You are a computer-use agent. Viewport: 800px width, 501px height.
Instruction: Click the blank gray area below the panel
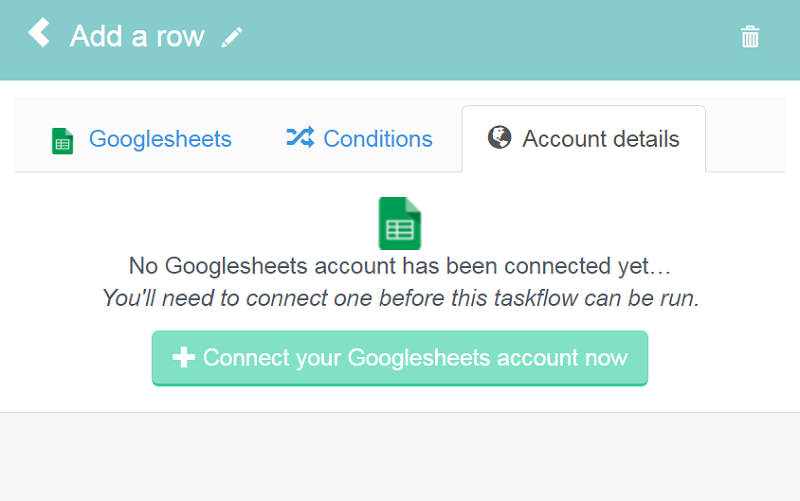tap(400, 457)
